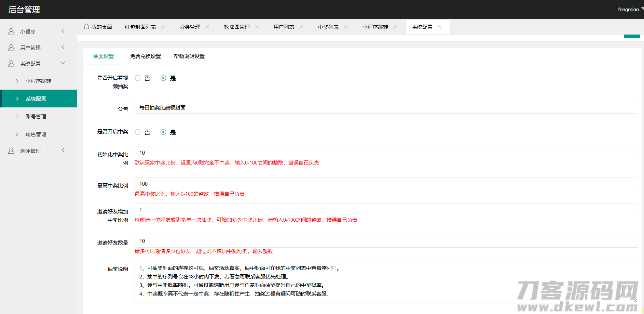Screen dimensions: 644x314
Task: Switch to the 帮助说明设置 tab
Action: [x=189, y=56]
